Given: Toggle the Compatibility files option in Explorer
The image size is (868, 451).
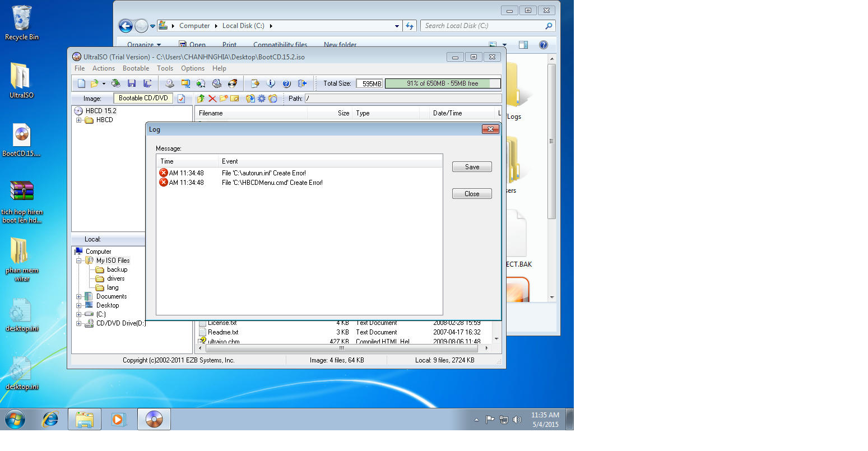Looking at the screenshot, I should [x=280, y=45].
